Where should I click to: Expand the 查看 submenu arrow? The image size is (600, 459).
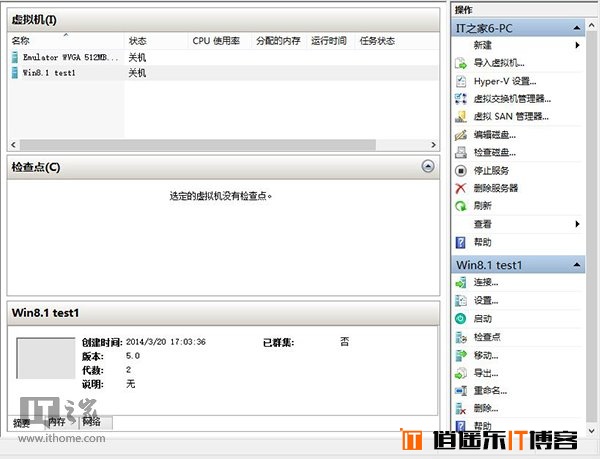577,224
